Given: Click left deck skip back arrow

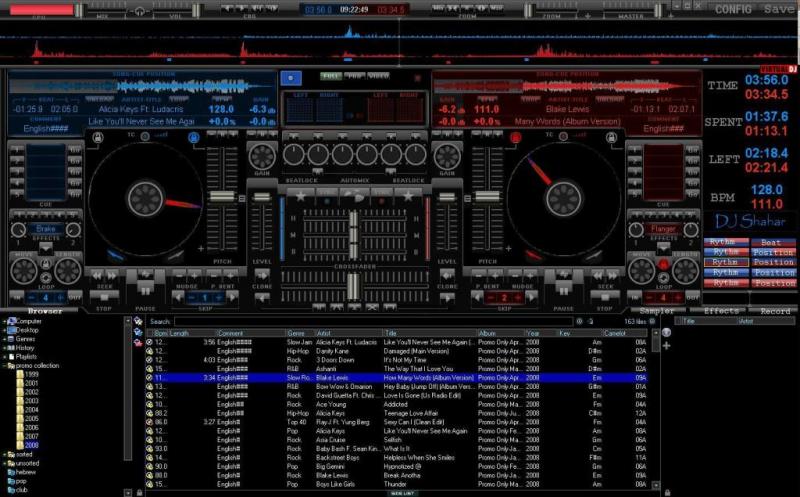Looking at the screenshot, I should tap(178, 297).
